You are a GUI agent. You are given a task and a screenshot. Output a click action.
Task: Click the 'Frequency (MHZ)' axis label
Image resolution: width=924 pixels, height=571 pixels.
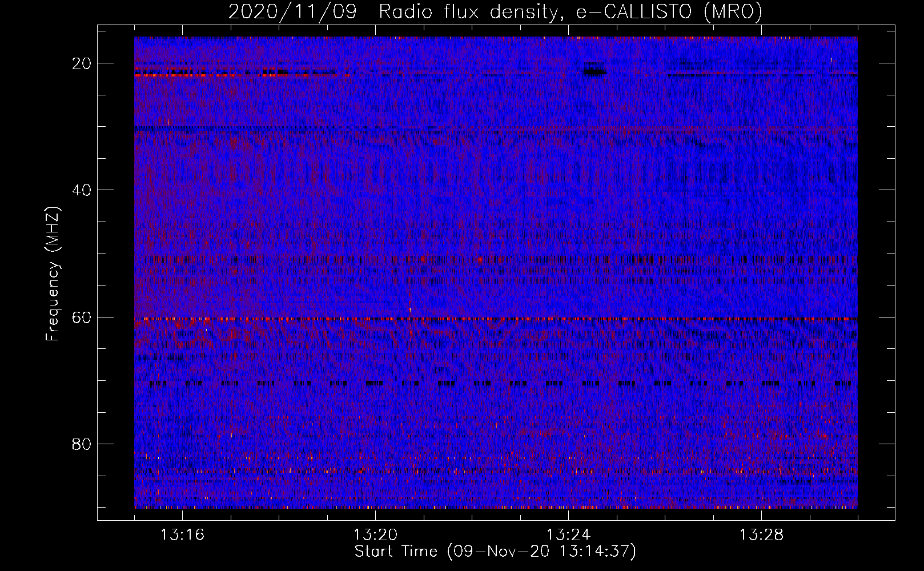(x=53, y=274)
